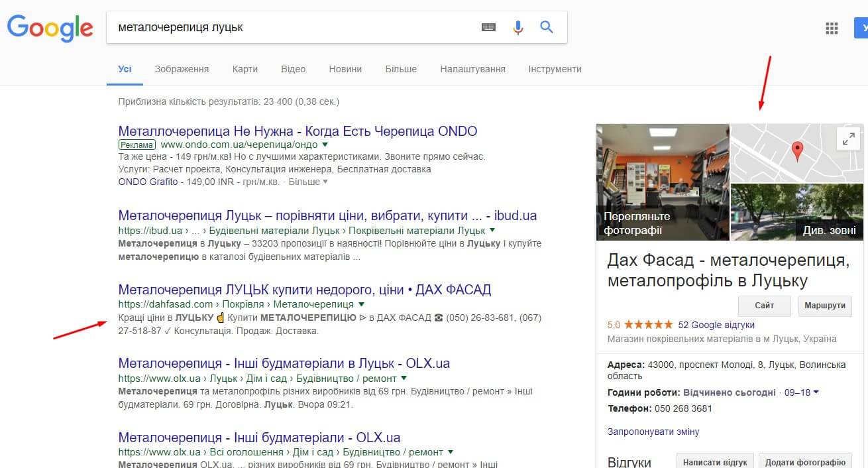Click the blue search magnifier icon
Image resolution: width=868 pixels, height=468 pixels.
click(x=547, y=27)
